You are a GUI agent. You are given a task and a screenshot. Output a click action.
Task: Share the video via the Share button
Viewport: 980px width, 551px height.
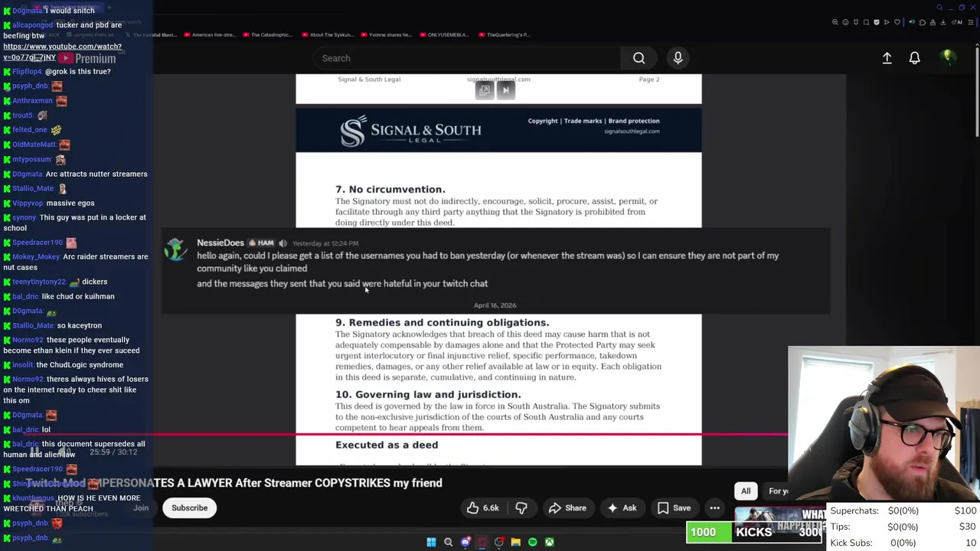(567, 508)
